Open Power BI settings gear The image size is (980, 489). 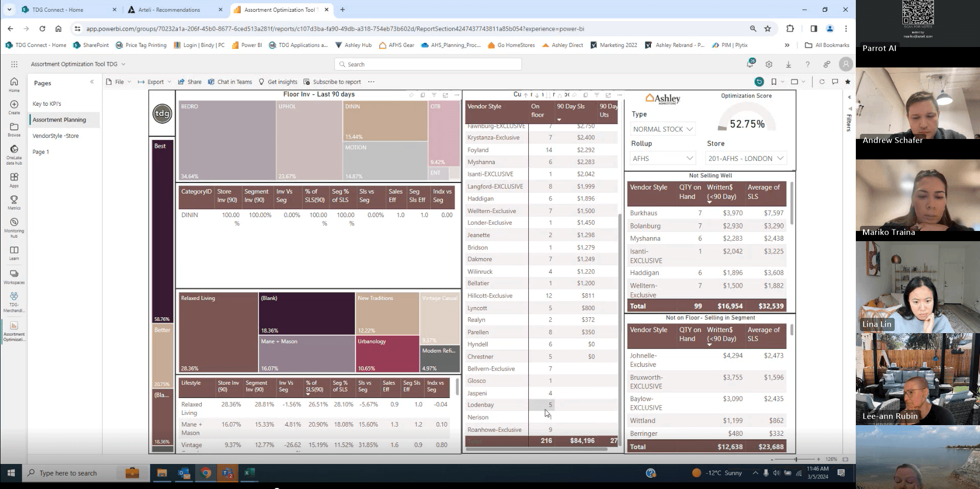click(769, 64)
